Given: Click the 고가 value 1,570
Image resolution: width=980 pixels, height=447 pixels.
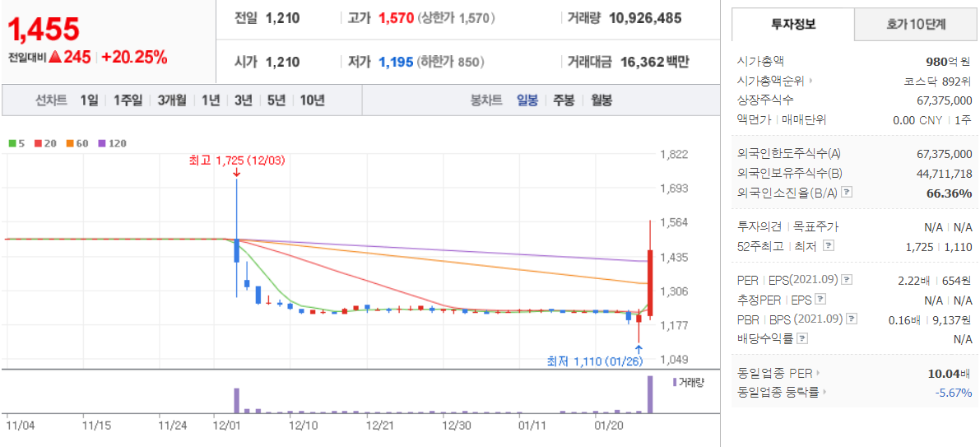Looking at the screenshot, I should coord(397,18).
